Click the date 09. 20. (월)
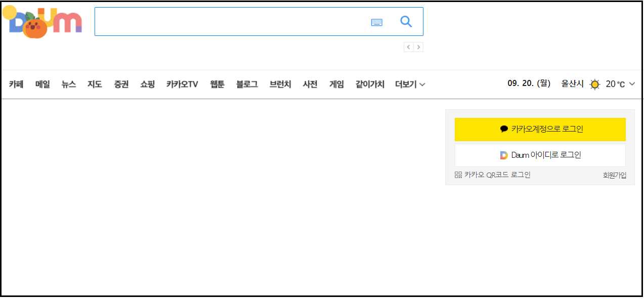This screenshot has height=299, width=644. [x=529, y=83]
